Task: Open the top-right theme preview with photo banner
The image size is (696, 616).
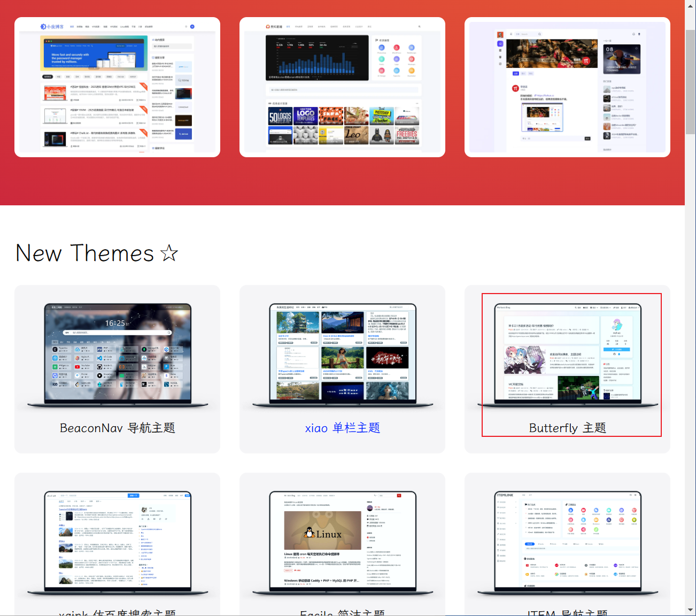Action: pos(567,87)
